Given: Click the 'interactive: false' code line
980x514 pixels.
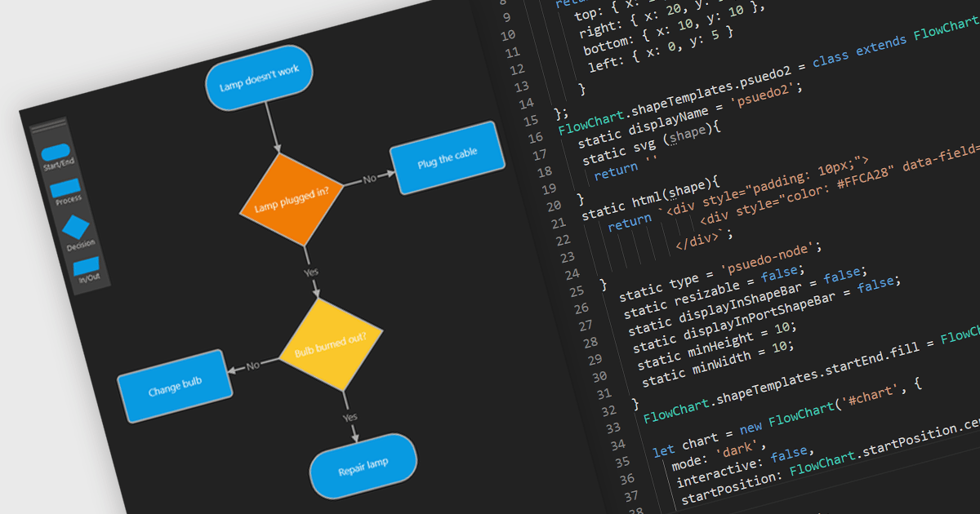Looking at the screenshot, I should [x=746, y=468].
